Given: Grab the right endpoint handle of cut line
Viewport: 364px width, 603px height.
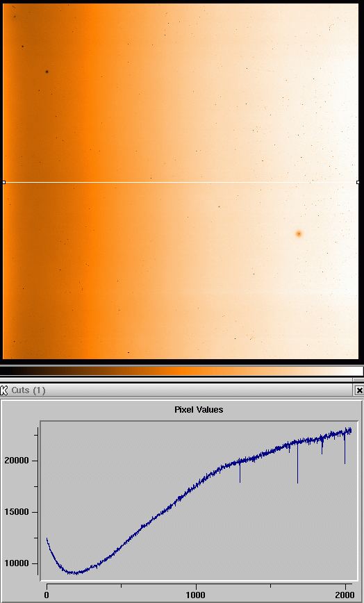Looking at the screenshot, I should click(358, 182).
